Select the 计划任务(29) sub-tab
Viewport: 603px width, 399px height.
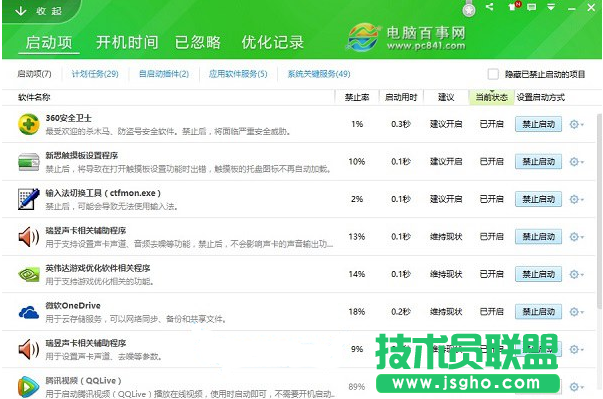pyautogui.click(x=95, y=74)
